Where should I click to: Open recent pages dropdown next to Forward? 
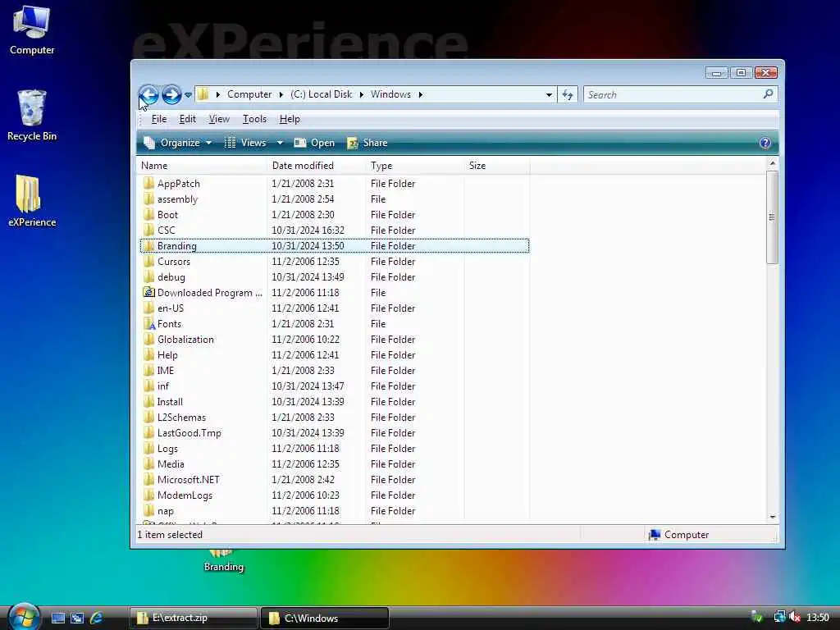point(188,95)
